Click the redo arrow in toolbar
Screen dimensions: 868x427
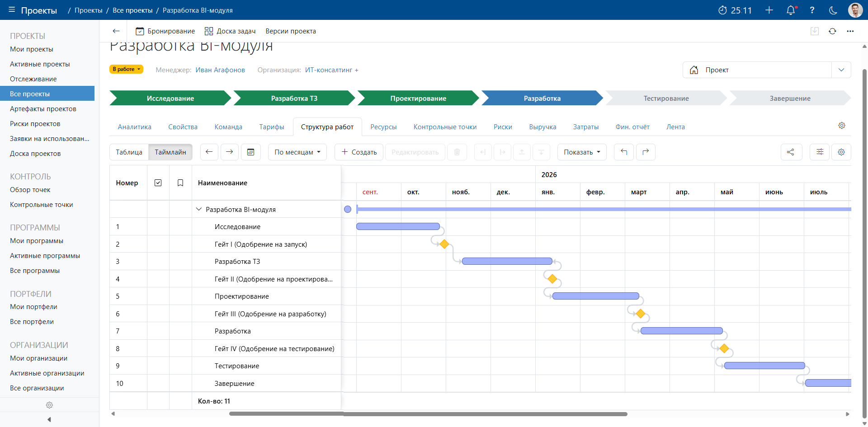click(x=646, y=152)
